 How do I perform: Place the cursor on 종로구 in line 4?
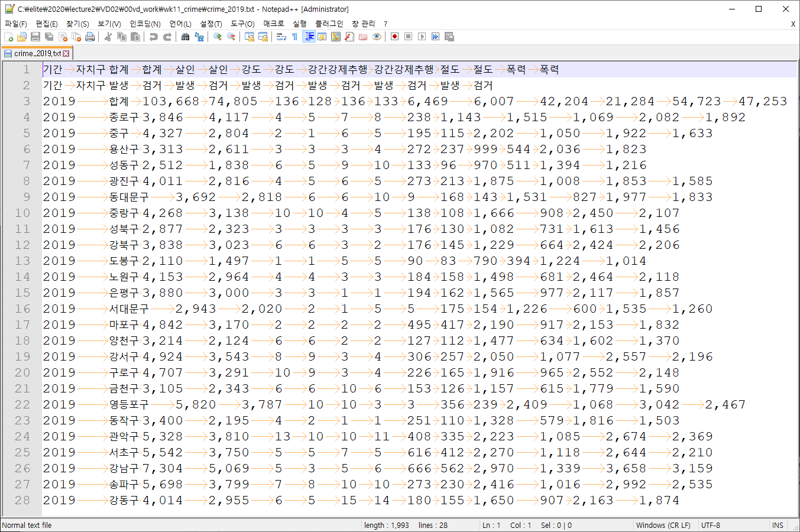point(124,117)
